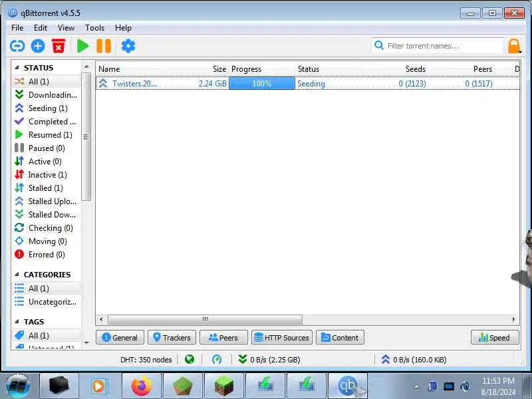The height and width of the screenshot is (399, 532).
Task: Select Seeding (1) filter
Action: point(47,108)
